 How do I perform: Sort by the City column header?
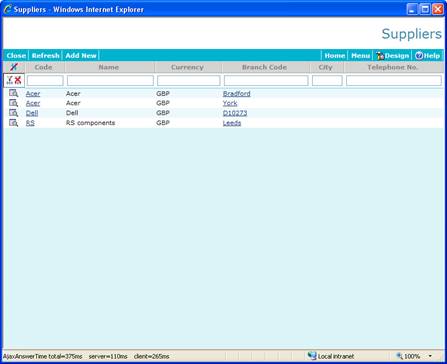coord(325,67)
